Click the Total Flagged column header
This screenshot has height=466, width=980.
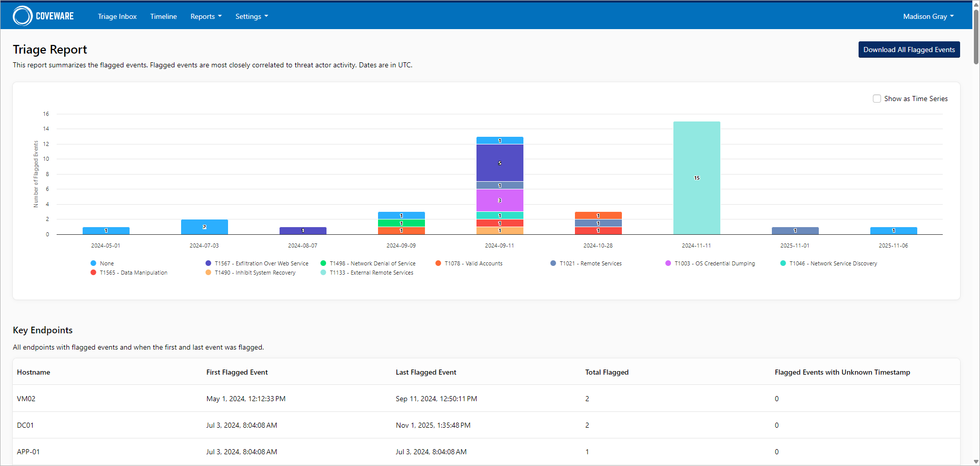(607, 372)
